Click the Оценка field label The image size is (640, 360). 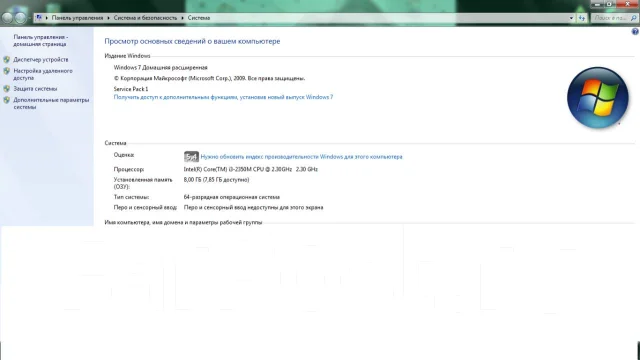pyautogui.click(x=124, y=155)
